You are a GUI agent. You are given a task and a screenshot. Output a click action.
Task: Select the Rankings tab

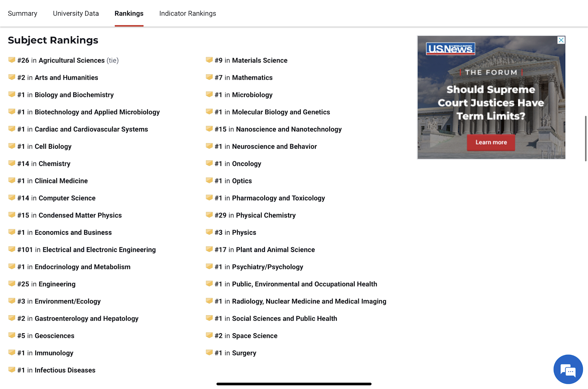(129, 14)
